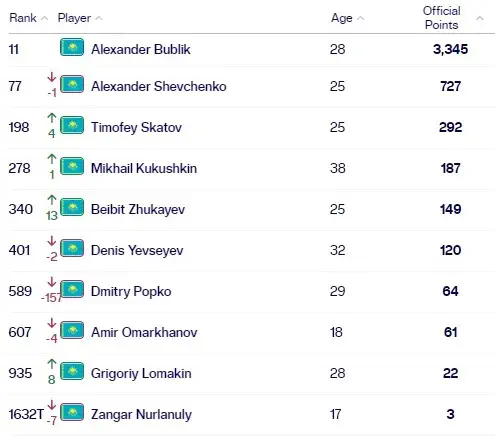Open Timofey Skatov player profile

pos(136,127)
